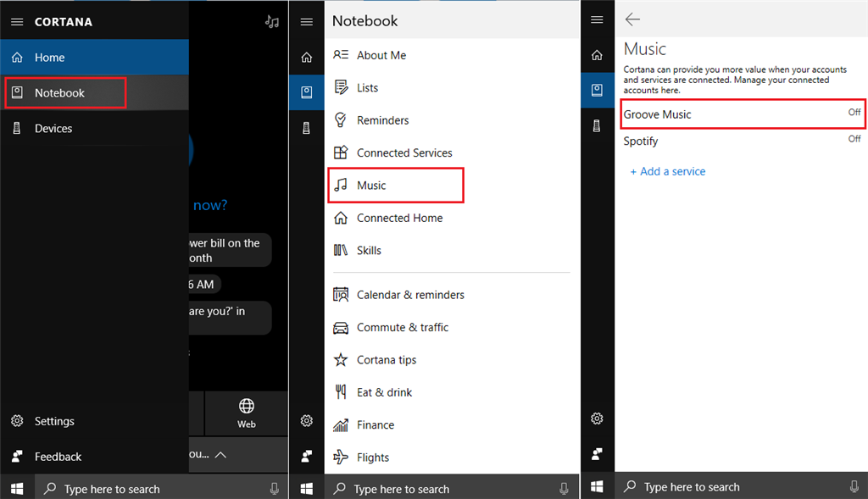Click the Start button under the Music panel
Screen dimensions: 868x499
(597, 486)
